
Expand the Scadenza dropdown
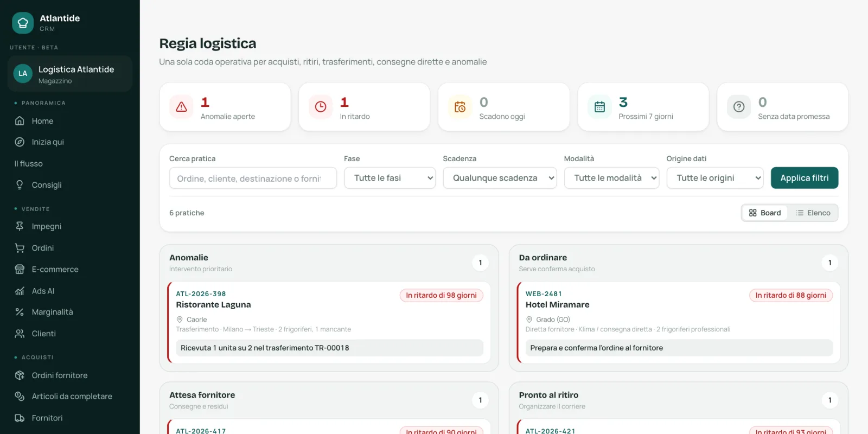pyautogui.click(x=500, y=178)
